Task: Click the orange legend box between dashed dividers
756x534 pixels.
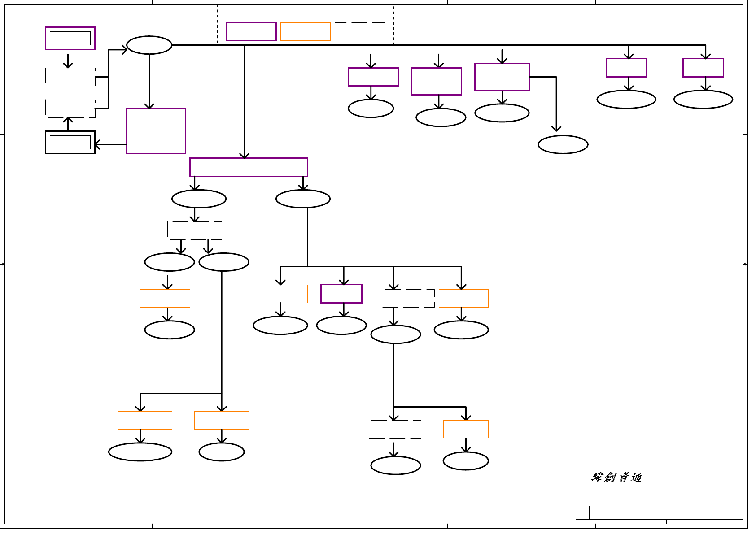Action: point(306,32)
